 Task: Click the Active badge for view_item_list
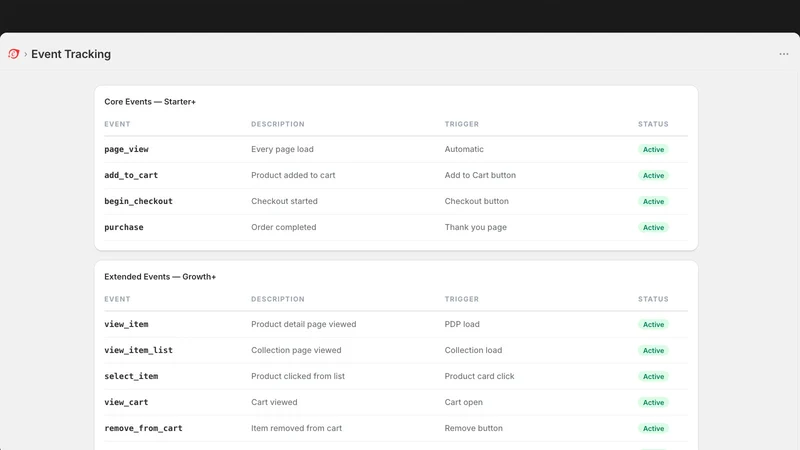click(653, 351)
